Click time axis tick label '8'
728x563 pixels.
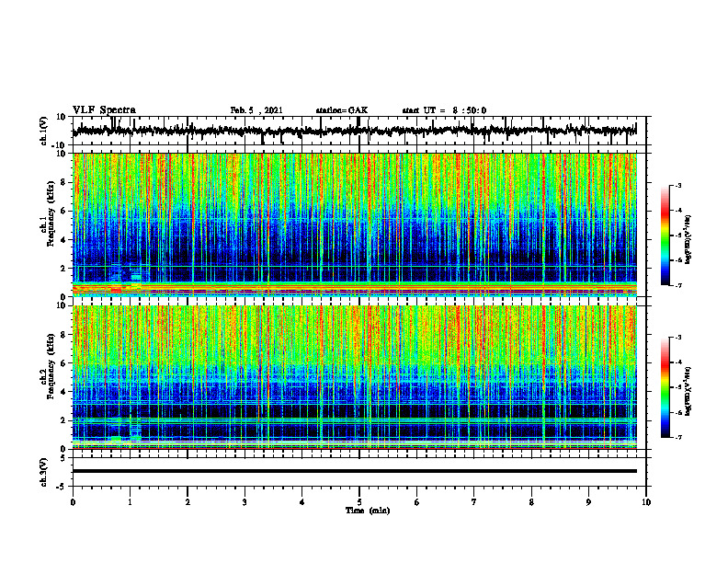pos(531,502)
